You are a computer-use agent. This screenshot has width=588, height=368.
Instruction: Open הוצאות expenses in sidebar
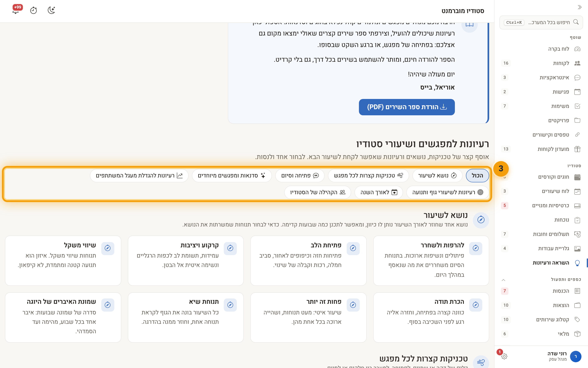click(x=541, y=305)
